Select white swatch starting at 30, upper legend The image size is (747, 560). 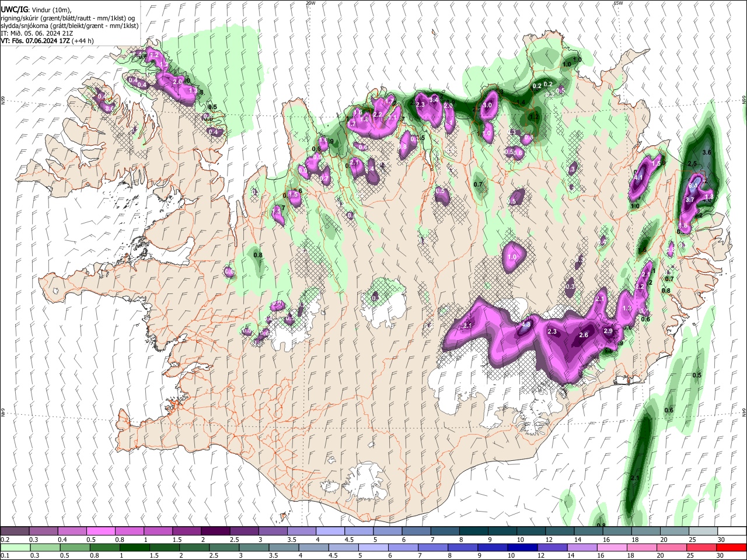click(731, 531)
